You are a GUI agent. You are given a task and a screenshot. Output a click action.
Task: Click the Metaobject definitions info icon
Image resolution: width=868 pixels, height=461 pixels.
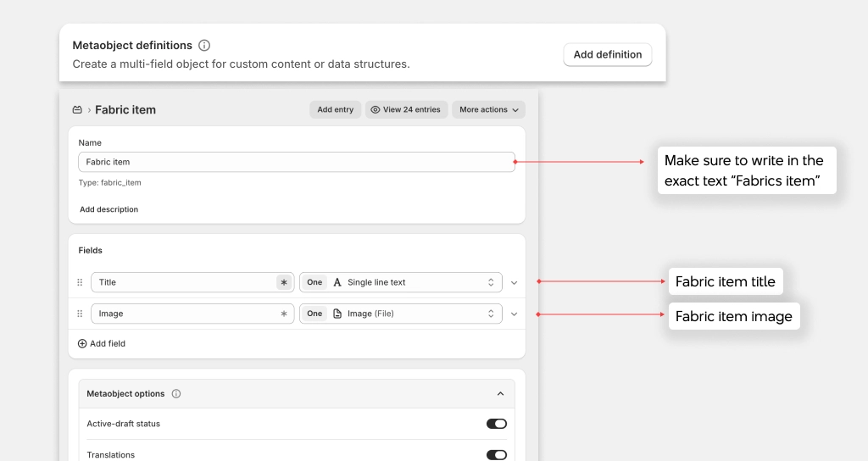click(x=204, y=46)
